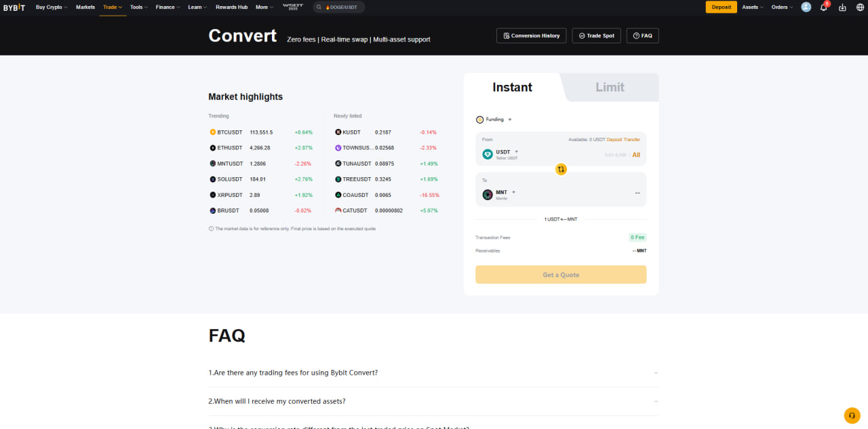Open the Finance dropdown menu
Image resolution: width=868 pixels, height=429 pixels.
tap(167, 7)
